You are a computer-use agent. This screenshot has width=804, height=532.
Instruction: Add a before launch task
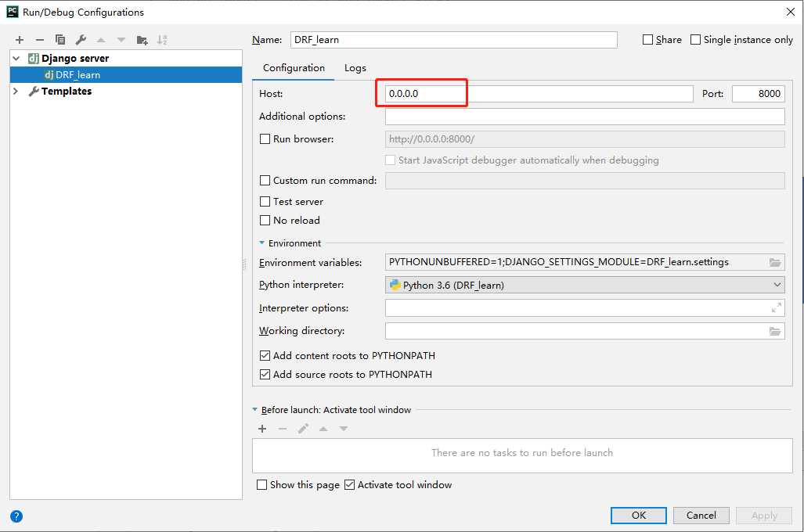pyautogui.click(x=262, y=429)
